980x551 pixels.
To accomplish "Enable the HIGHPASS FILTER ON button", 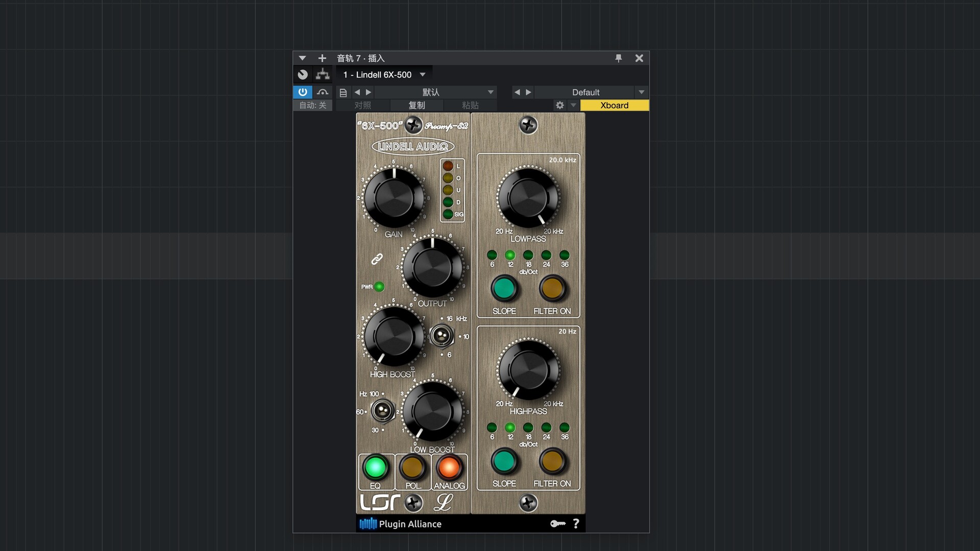I will [552, 461].
